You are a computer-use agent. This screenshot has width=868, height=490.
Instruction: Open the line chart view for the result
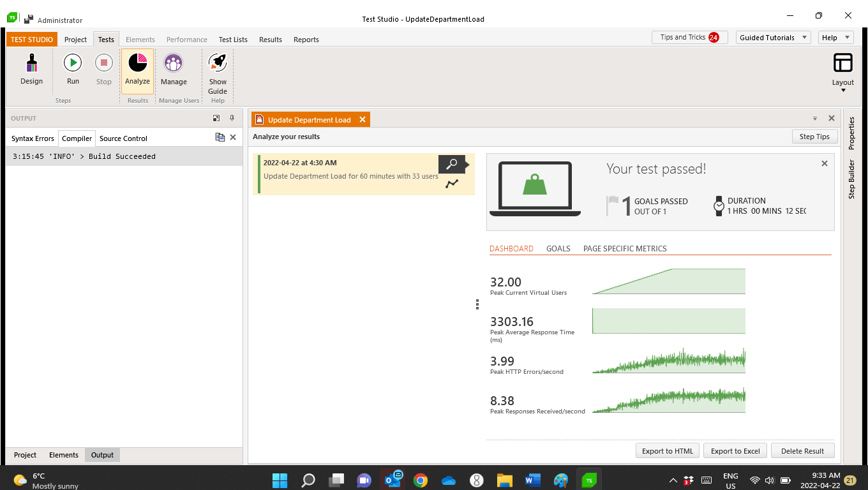click(x=452, y=184)
